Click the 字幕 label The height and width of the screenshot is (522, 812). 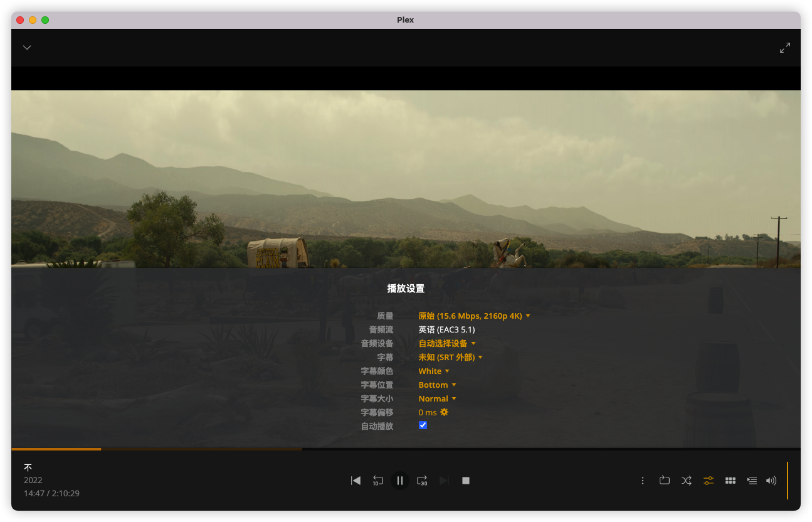coord(385,358)
